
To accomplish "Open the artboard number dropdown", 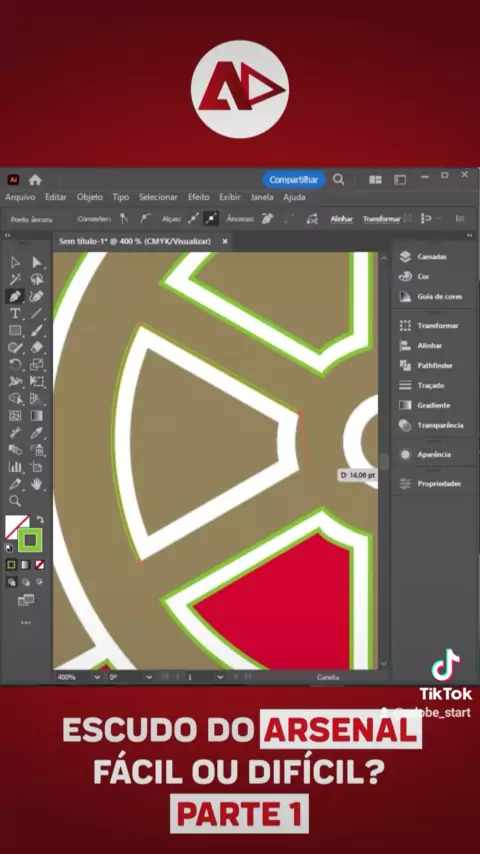I will 220,677.
